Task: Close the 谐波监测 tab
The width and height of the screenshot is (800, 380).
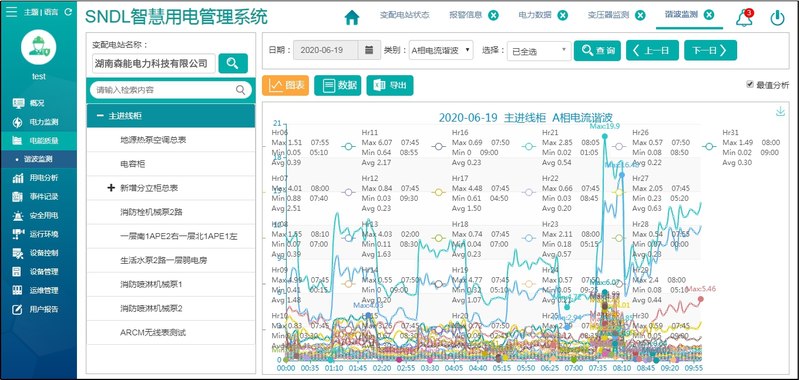Action: pyautogui.click(x=709, y=15)
